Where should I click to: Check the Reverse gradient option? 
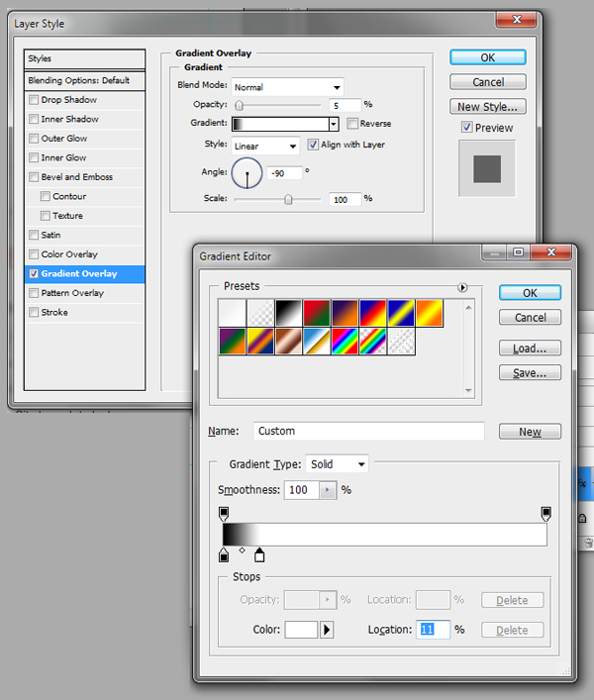pyautogui.click(x=352, y=123)
